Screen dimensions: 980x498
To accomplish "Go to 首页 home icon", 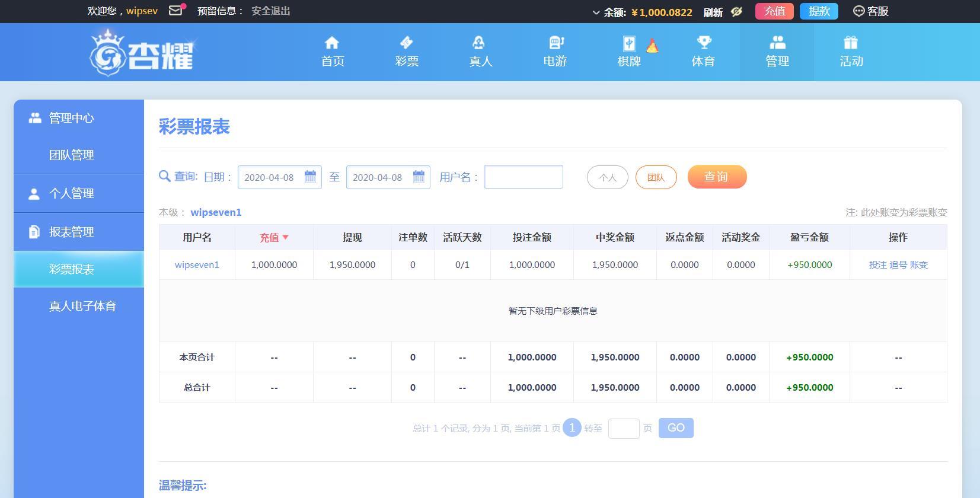I will click(x=332, y=43).
